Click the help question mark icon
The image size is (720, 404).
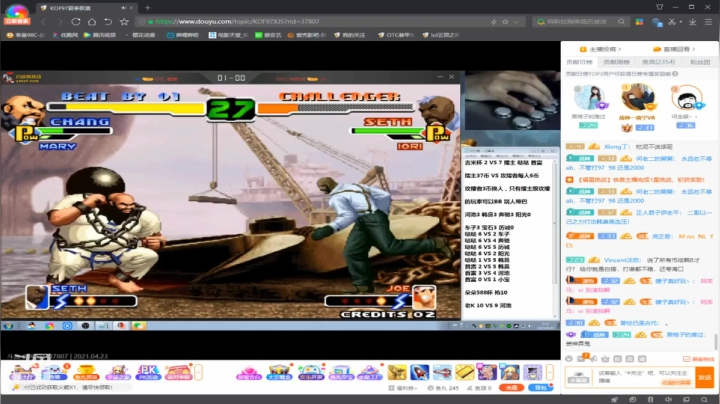click(x=675, y=73)
